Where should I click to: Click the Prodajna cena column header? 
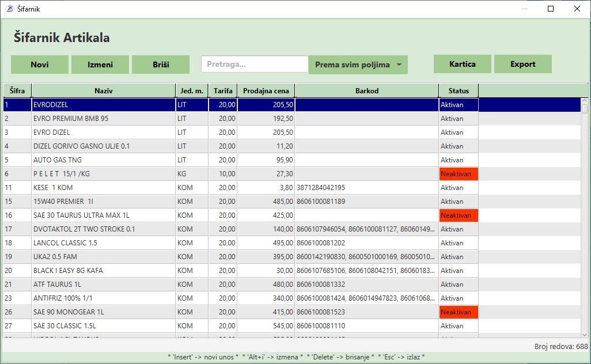(266, 90)
